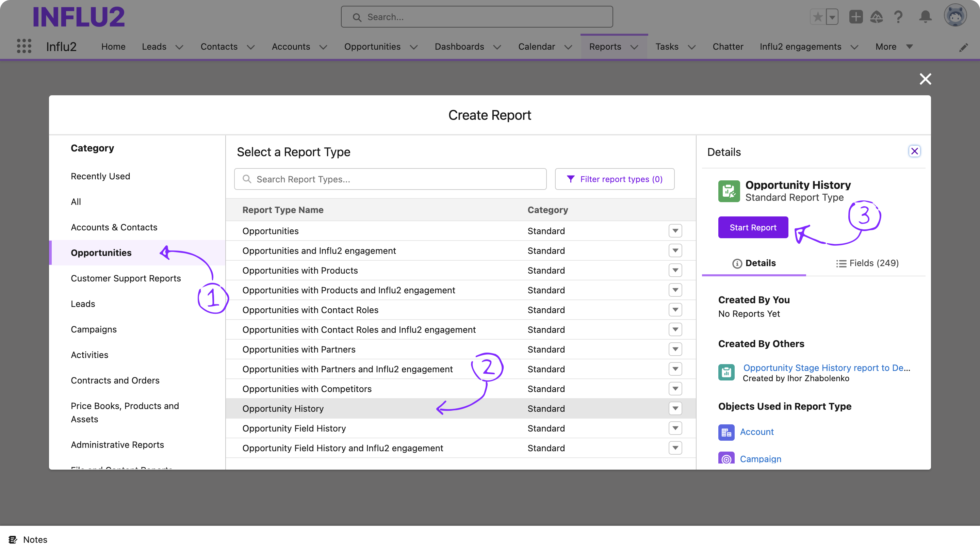Screen dimensions: 980x553
Task: Select the Administrative Reports category
Action: click(117, 444)
